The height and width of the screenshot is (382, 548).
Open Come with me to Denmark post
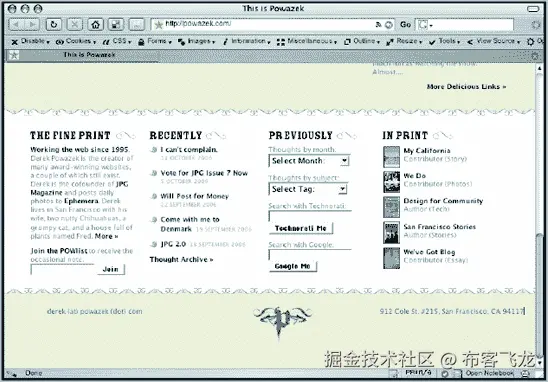tap(190, 224)
